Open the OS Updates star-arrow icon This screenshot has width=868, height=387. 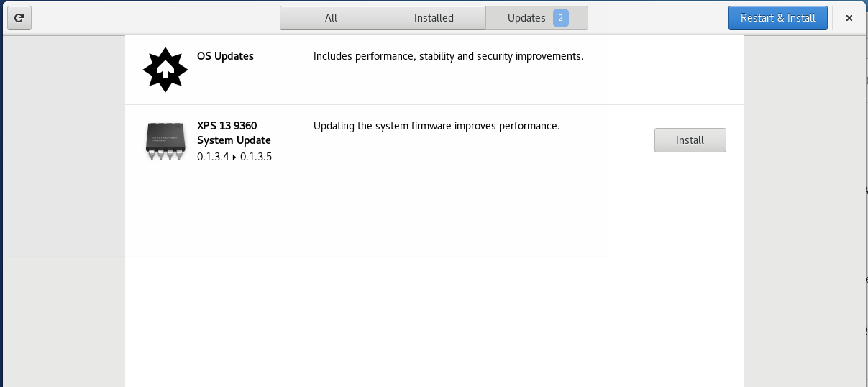coord(165,70)
